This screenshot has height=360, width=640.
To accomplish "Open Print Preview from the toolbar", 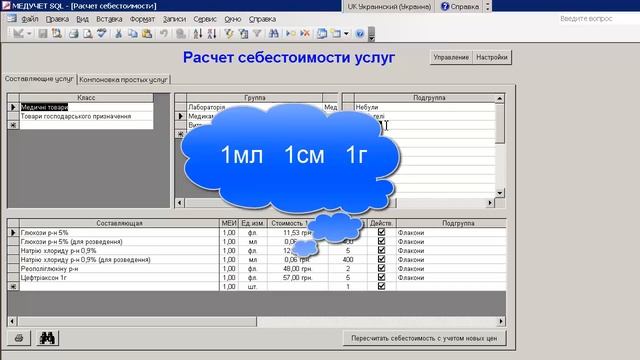I will pos(87,33).
